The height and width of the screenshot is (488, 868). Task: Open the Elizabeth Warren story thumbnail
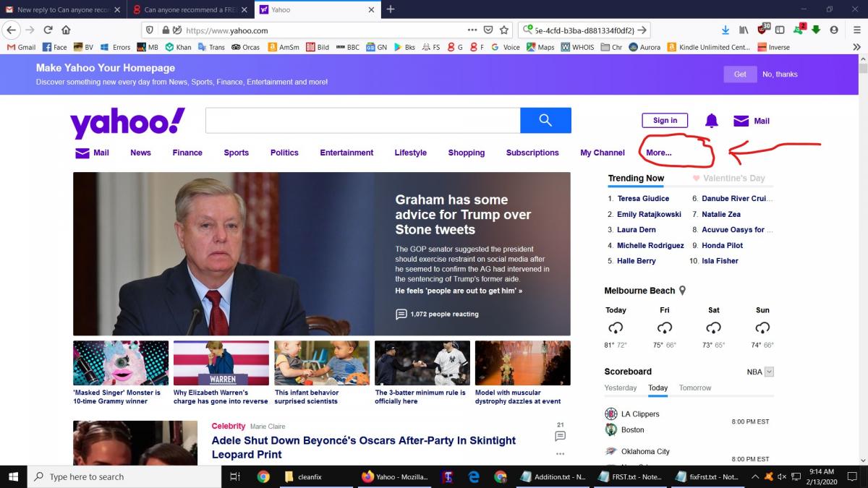(x=221, y=363)
